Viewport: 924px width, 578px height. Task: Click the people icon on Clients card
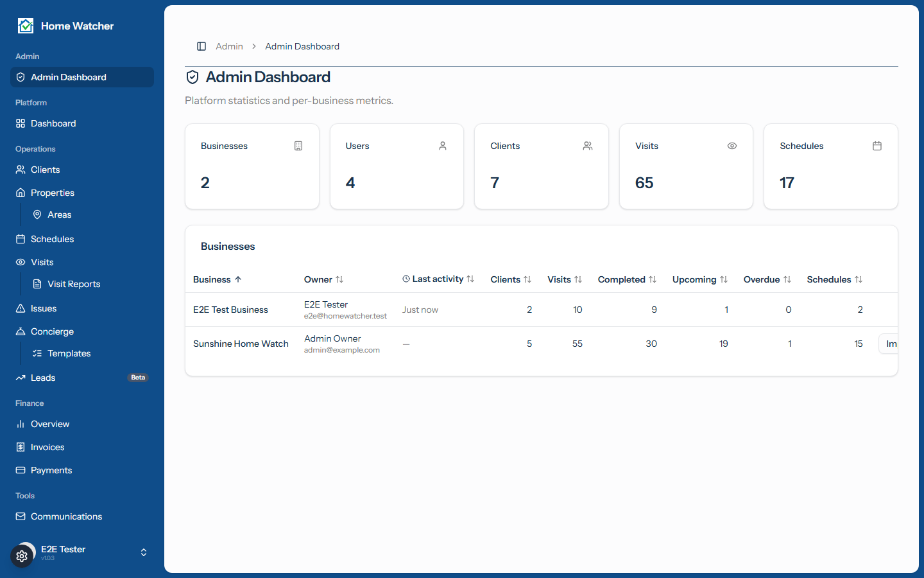[588, 146]
